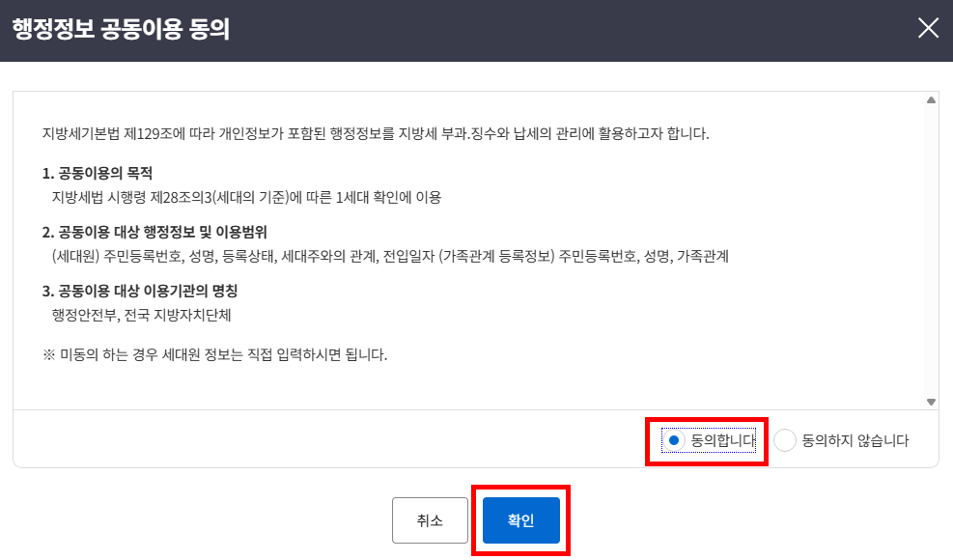Click the line starting with (세대원) 주민등록번호
Screen dimensions: 953x560
[x=390, y=256]
